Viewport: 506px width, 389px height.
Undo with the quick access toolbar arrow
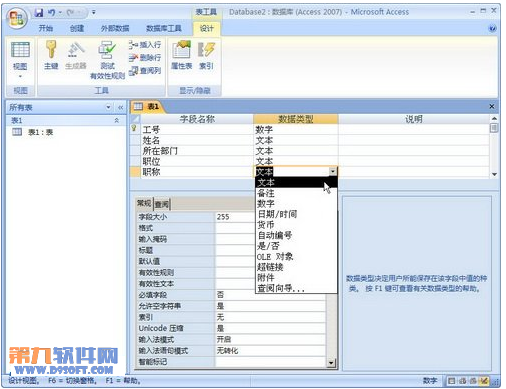[51, 13]
